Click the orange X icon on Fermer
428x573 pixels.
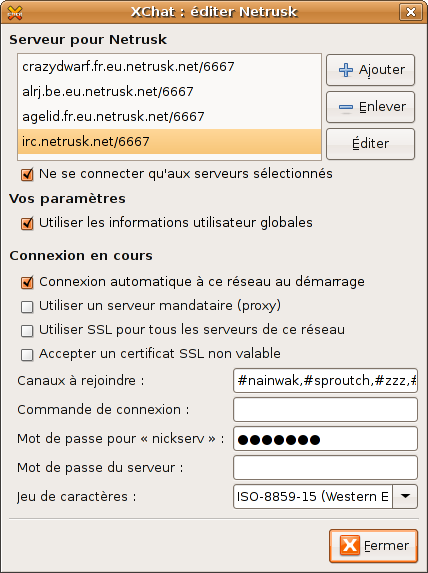[x=349, y=546]
